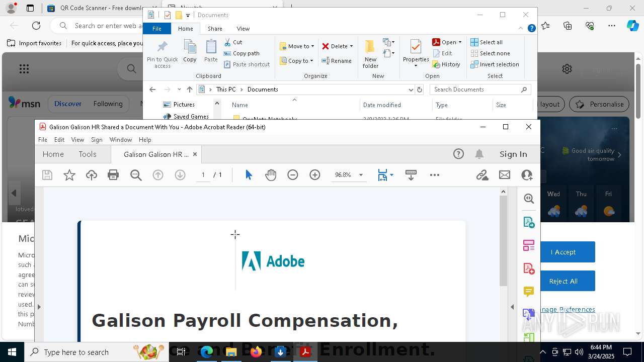The height and width of the screenshot is (362, 644).
Task: Open the Window menu in Acrobat
Action: [x=121, y=140]
